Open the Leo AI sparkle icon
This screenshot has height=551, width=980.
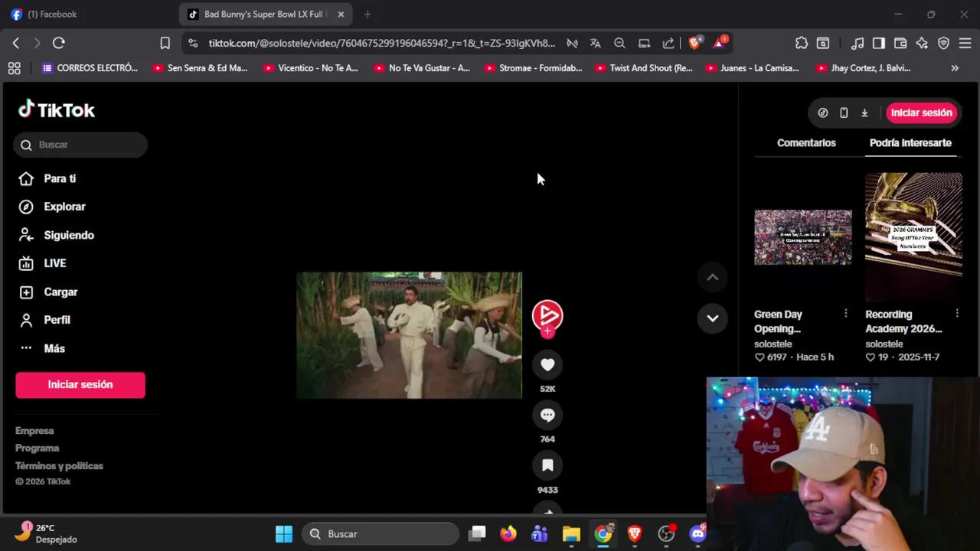(x=922, y=44)
